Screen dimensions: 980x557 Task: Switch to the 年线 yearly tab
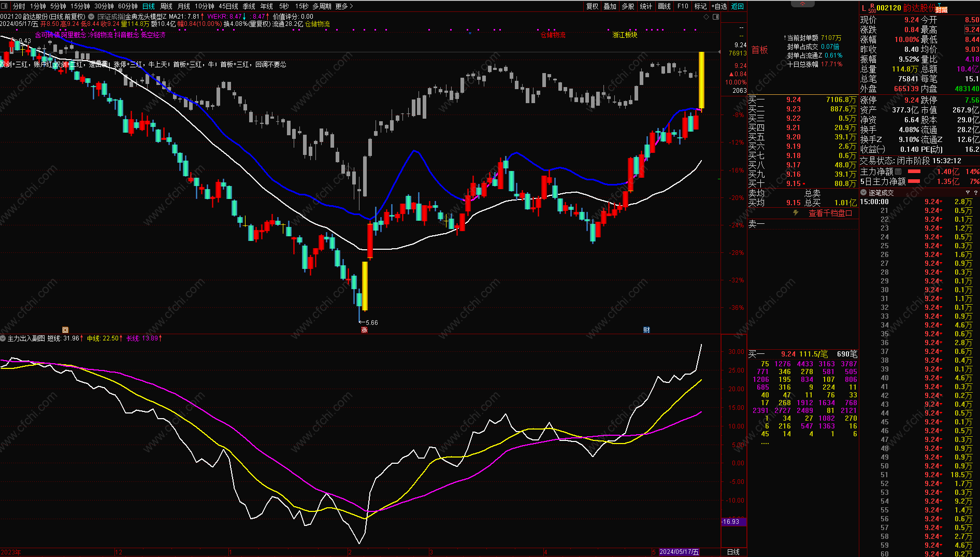[266, 6]
